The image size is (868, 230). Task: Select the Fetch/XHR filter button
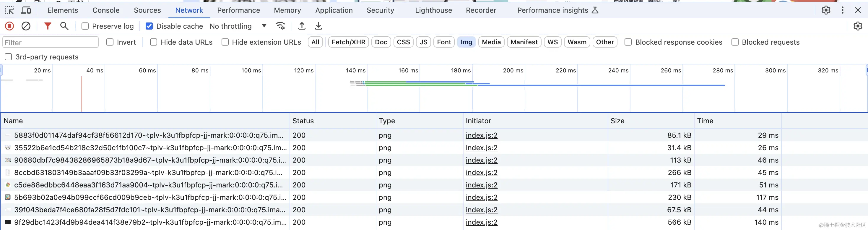tap(348, 42)
